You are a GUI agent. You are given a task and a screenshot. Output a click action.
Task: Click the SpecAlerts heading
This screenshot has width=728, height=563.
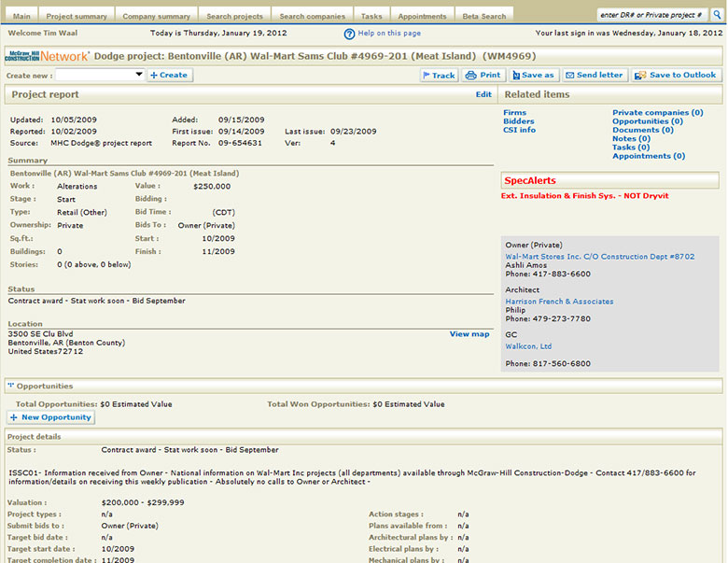point(530,181)
